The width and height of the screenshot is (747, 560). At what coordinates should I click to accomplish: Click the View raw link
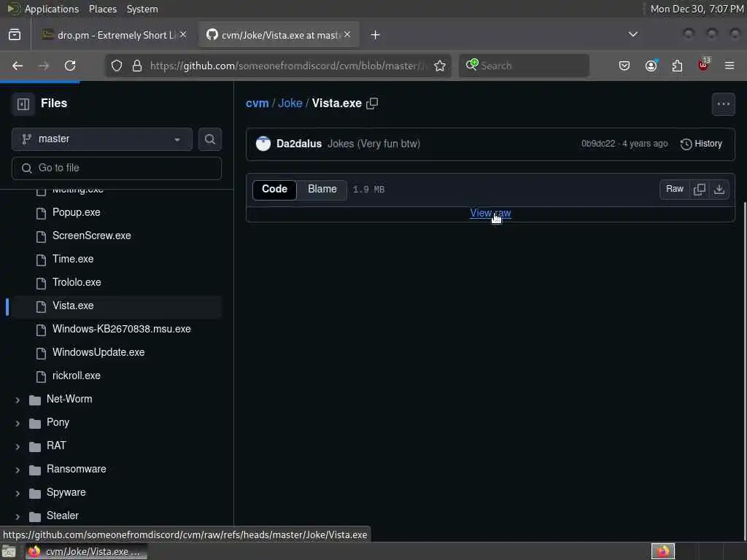[490, 214]
